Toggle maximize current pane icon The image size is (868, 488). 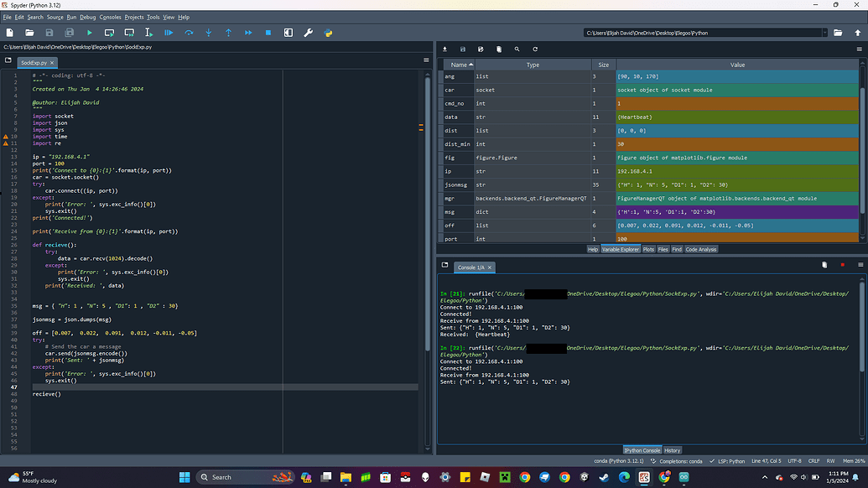288,33
